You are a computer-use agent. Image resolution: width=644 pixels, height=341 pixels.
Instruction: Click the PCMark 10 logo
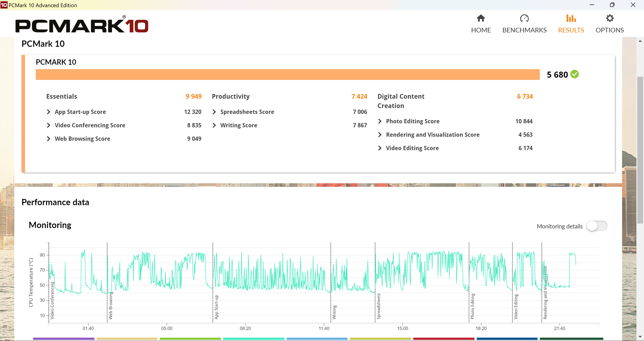(82, 24)
